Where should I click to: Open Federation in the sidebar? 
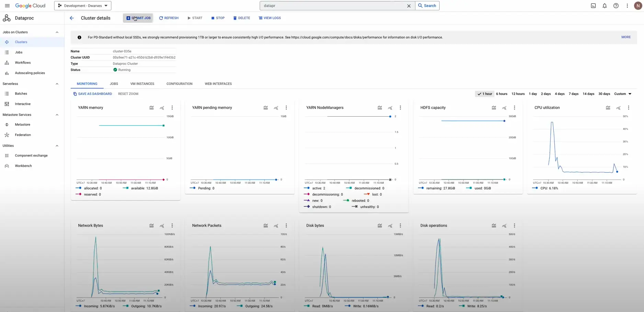pyautogui.click(x=23, y=135)
